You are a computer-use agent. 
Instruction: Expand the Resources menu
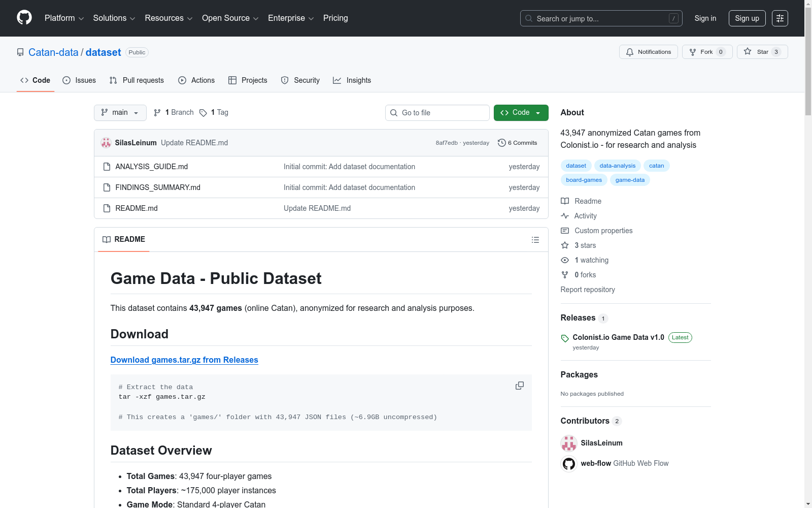coord(168,18)
